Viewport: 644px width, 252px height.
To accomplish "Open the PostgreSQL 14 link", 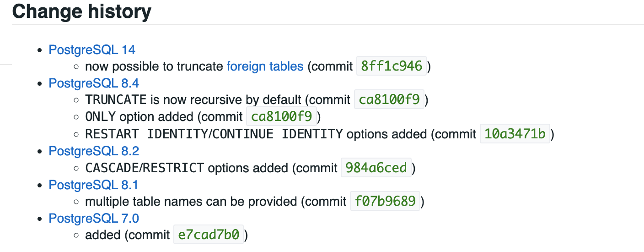I will 92,49.
